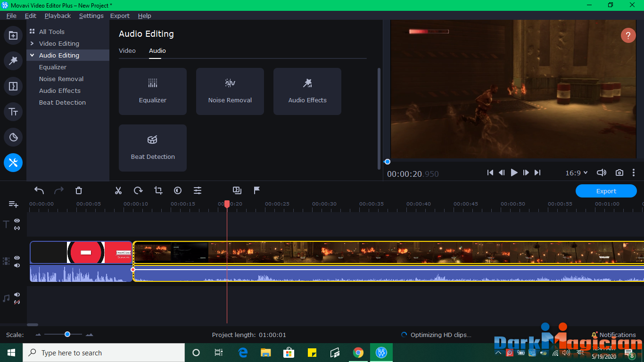Image resolution: width=644 pixels, height=362 pixels.
Task: Open Color Adjustments from the timeline toolbar
Action: (178, 190)
